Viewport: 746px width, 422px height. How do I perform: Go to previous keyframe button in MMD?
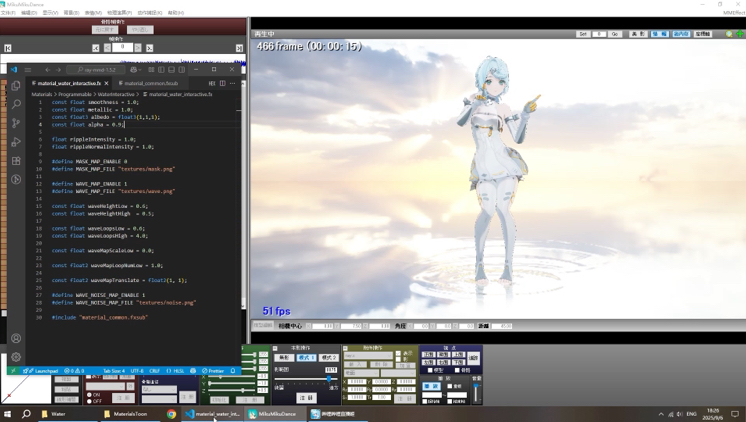96,48
